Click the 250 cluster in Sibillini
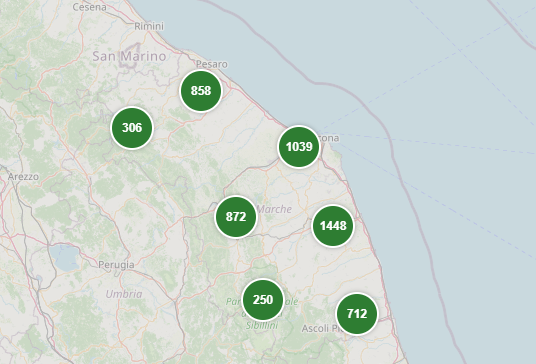 [263, 300]
